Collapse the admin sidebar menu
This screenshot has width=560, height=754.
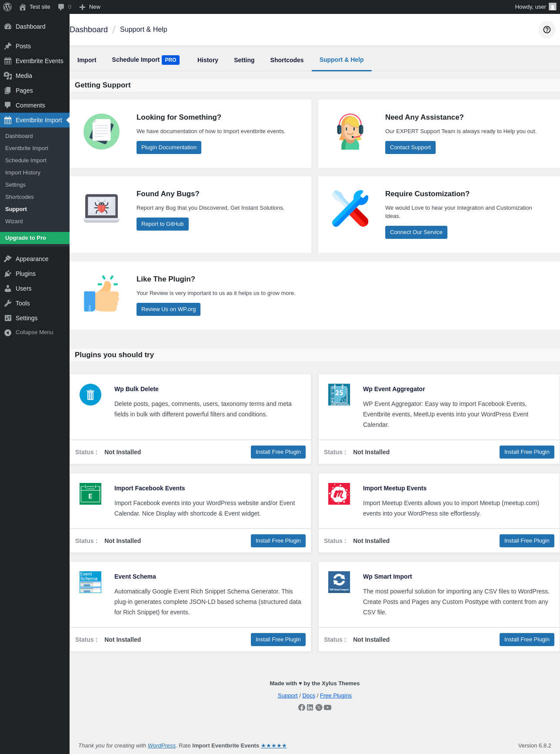pyautogui.click(x=35, y=332)
